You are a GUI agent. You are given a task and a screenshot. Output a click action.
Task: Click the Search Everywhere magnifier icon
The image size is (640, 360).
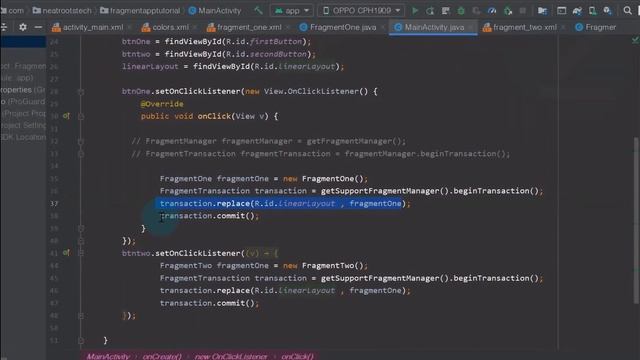coord(627,11)
